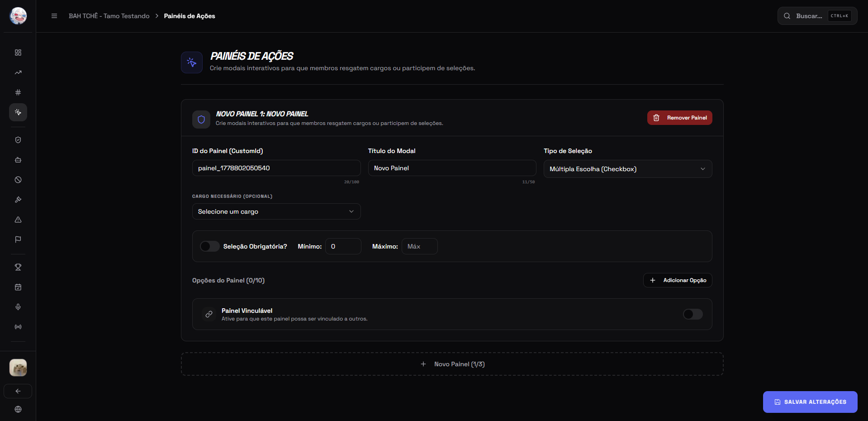Click the Painéis de Ações header icon
868x421 pixels.
pyautogui.click(x=192, y=62)
